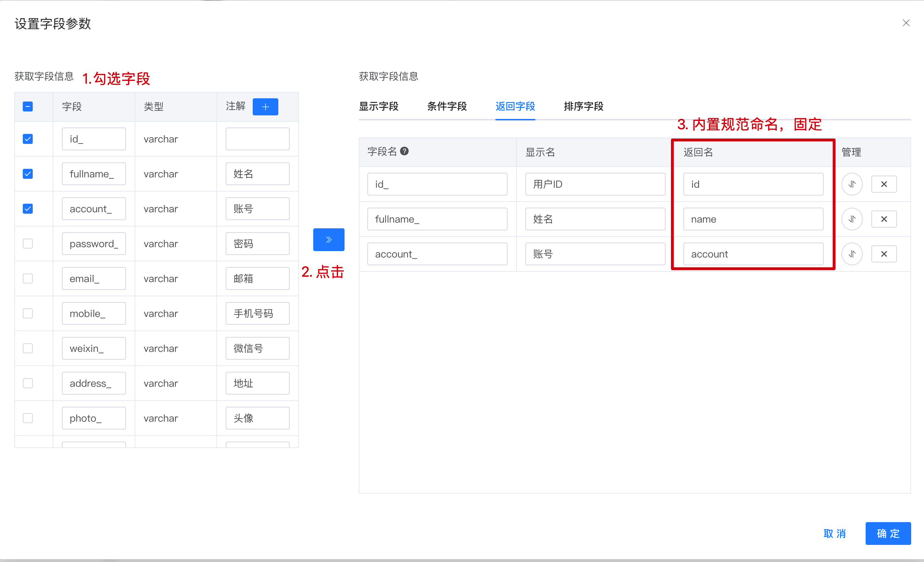Toggle the id_ field checkbox on
The width and height of the screenshot is (924, 562).
tap(28, 139)
